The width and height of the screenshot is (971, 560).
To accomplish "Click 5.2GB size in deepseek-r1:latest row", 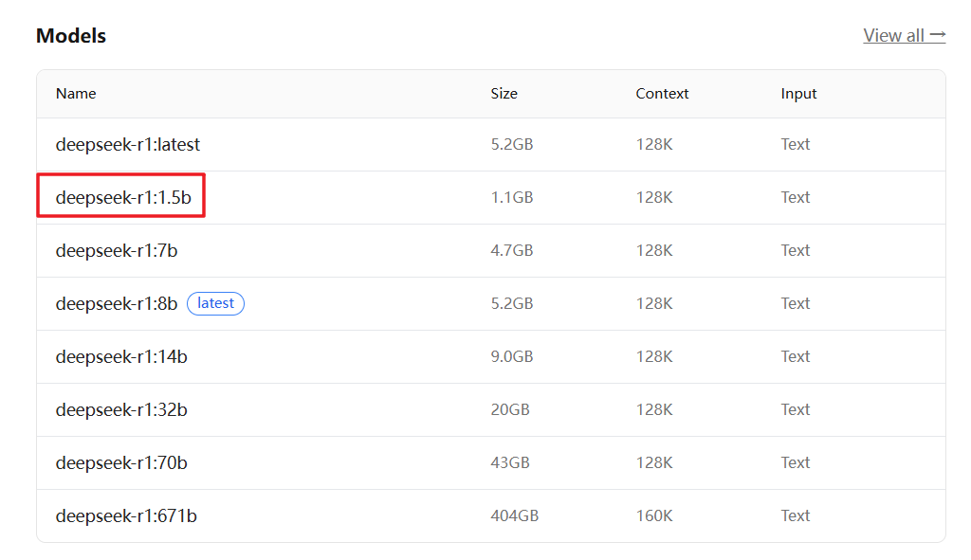I will pos(512,144).
